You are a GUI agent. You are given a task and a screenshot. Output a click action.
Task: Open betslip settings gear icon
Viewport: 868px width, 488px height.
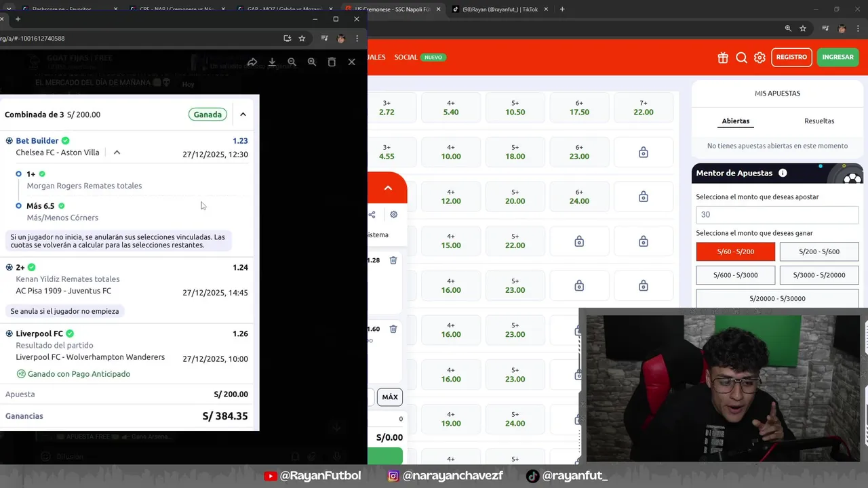click(x=393, y=215)
